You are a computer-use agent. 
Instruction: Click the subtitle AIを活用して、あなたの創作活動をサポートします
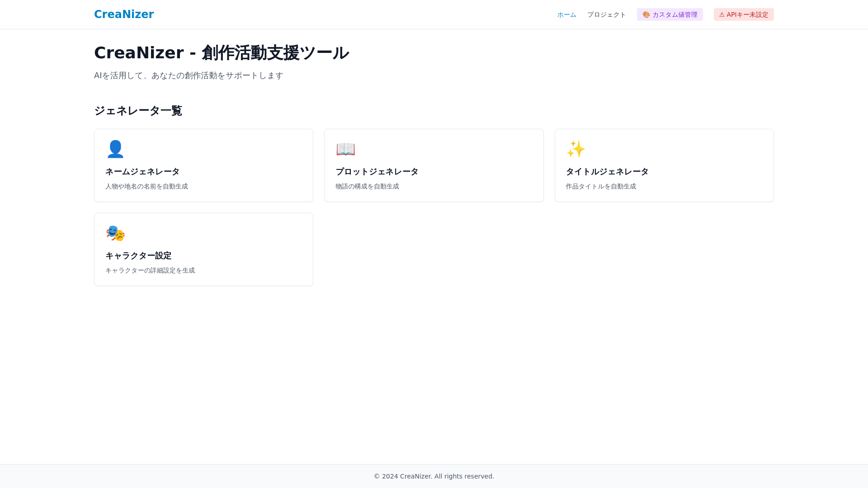189,75
